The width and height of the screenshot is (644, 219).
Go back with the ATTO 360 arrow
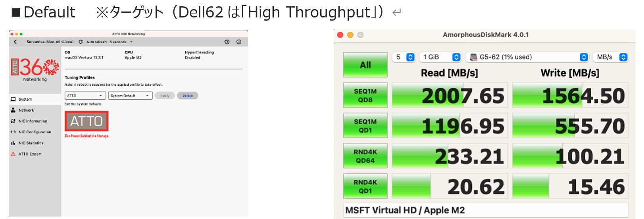point(15,42)
